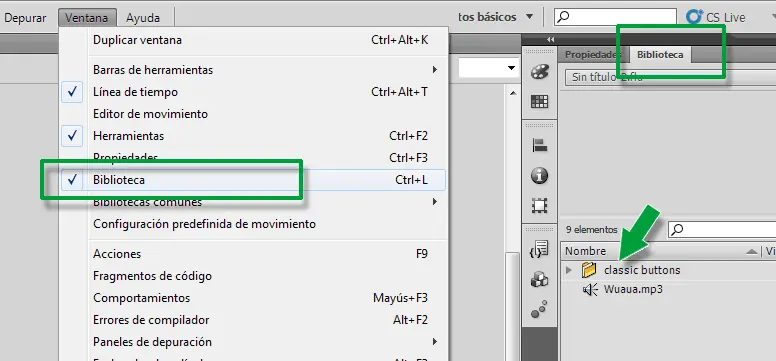
Task: Sort library by Nombre column arrow
Action: 752,251
